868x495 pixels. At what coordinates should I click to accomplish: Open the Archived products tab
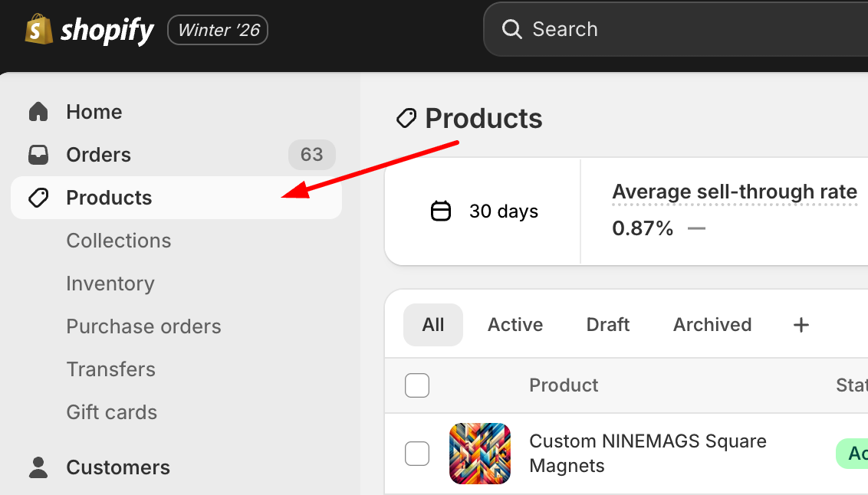click(x=712, y=325)
